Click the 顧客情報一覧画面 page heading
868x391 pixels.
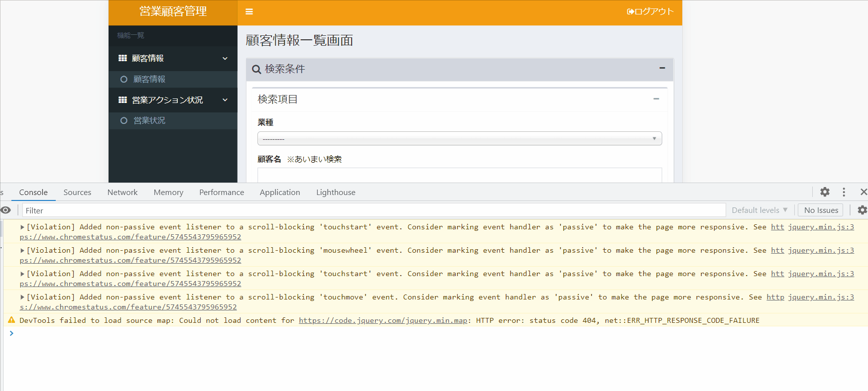299,40
